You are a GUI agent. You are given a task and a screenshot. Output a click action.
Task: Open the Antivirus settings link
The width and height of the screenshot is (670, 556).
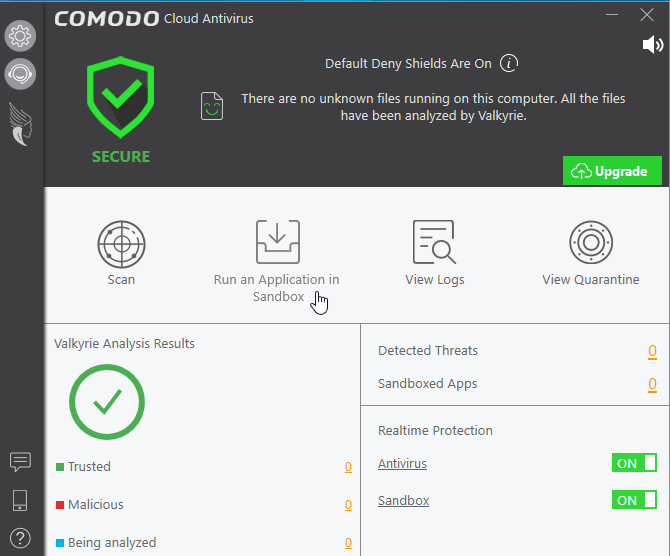pos(402,464)
